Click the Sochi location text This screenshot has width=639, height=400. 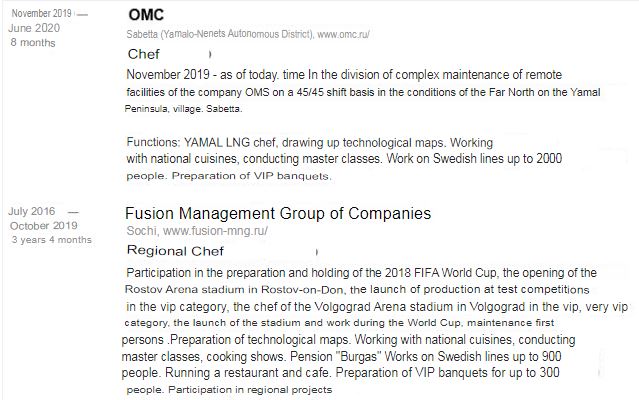(142, 231)
